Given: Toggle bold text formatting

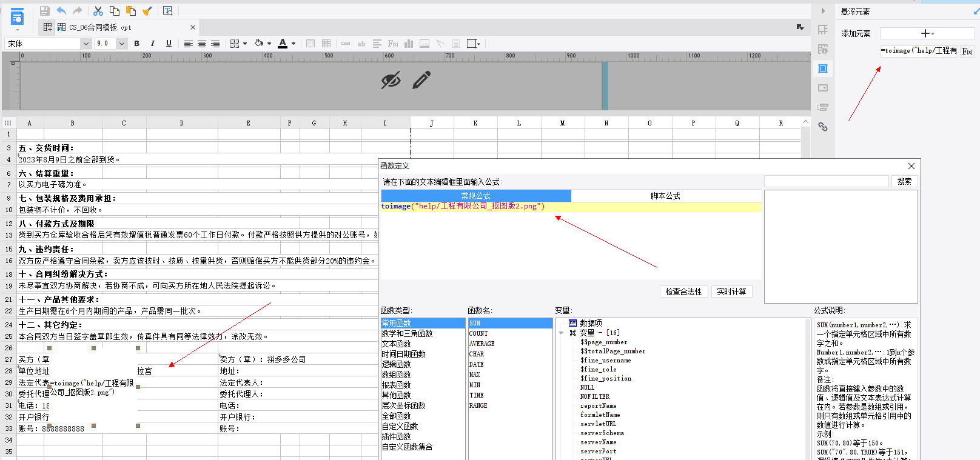Looking at the screenshot, I should tap(136, 44).
